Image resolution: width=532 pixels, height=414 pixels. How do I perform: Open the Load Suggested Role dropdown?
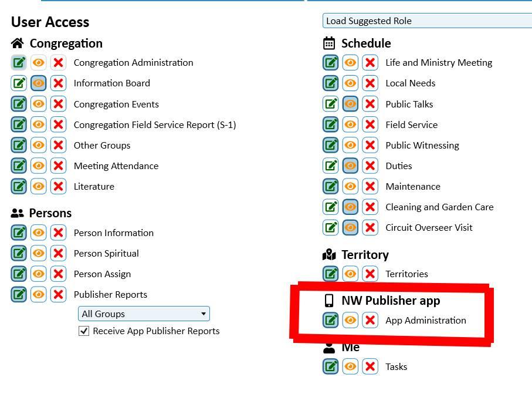point(427,21)
